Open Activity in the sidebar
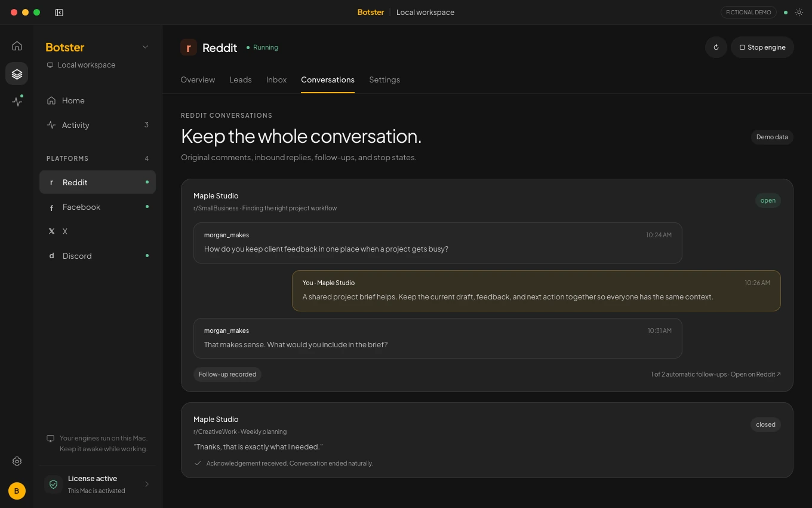Viewport: 812px width, 508px height. pos(97,125)
